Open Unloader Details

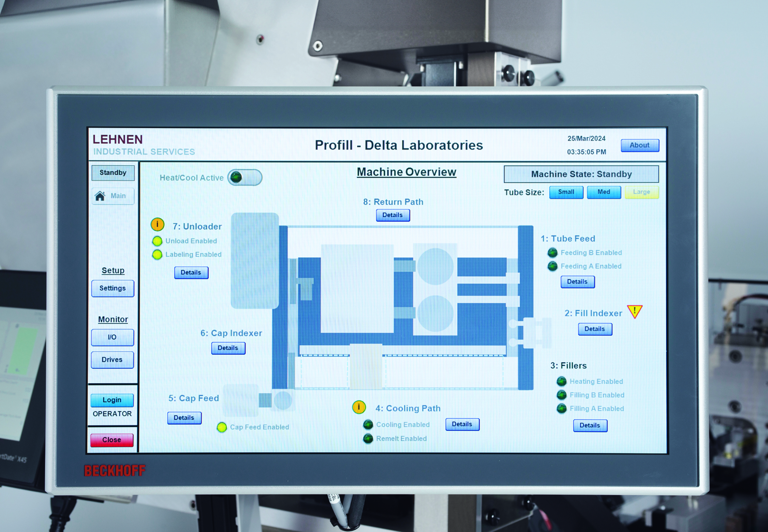point(191,272)
